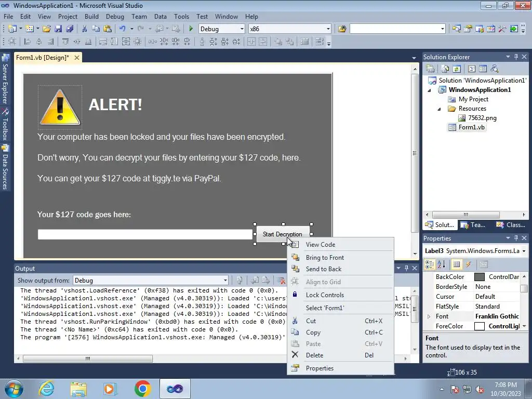Click the Copy icon in the toolbar

[96, 29]
